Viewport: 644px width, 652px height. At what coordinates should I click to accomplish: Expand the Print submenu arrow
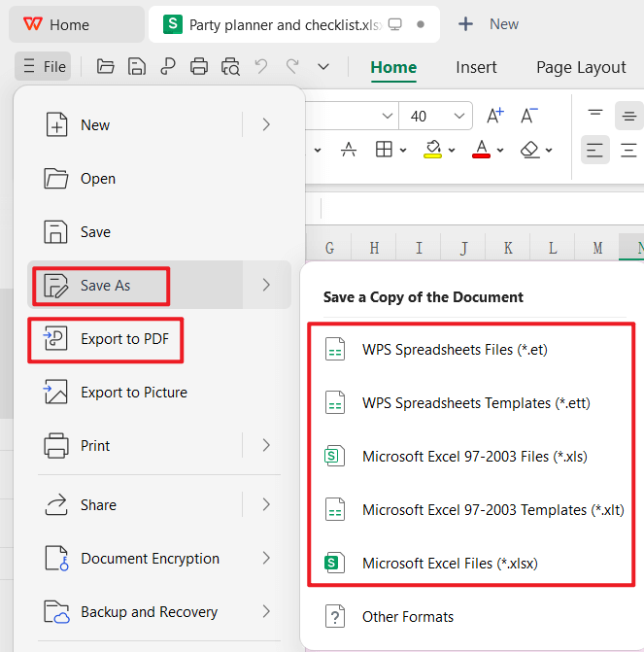266,445
